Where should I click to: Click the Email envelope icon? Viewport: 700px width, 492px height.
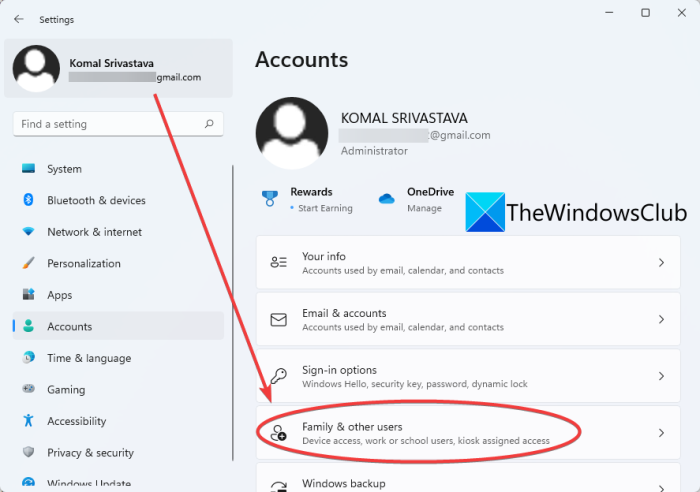tap(279, 319)
